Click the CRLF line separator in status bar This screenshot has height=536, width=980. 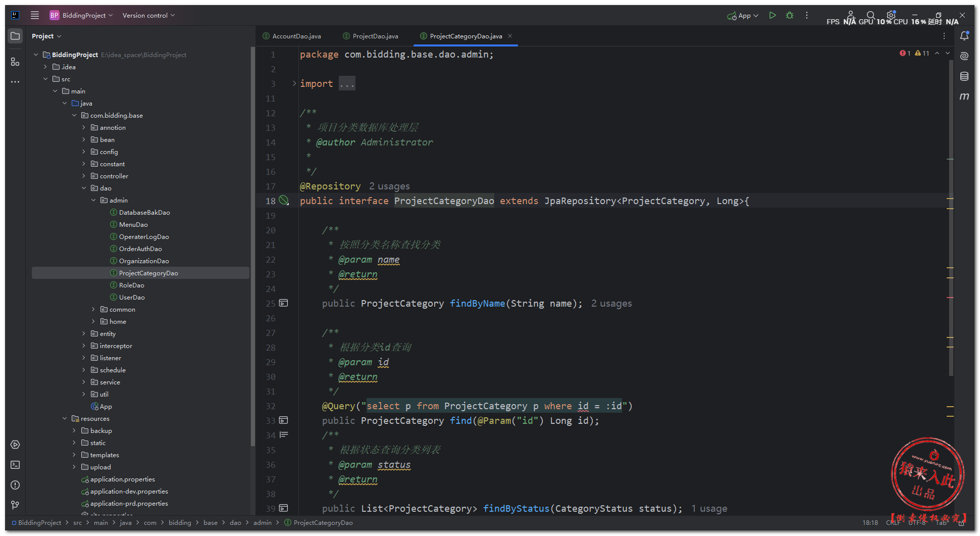(x=893, y=523)
